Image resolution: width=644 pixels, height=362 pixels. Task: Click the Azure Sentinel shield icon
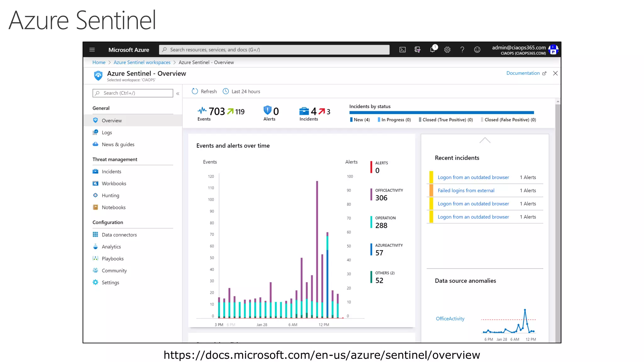click(x=98, y=75)
